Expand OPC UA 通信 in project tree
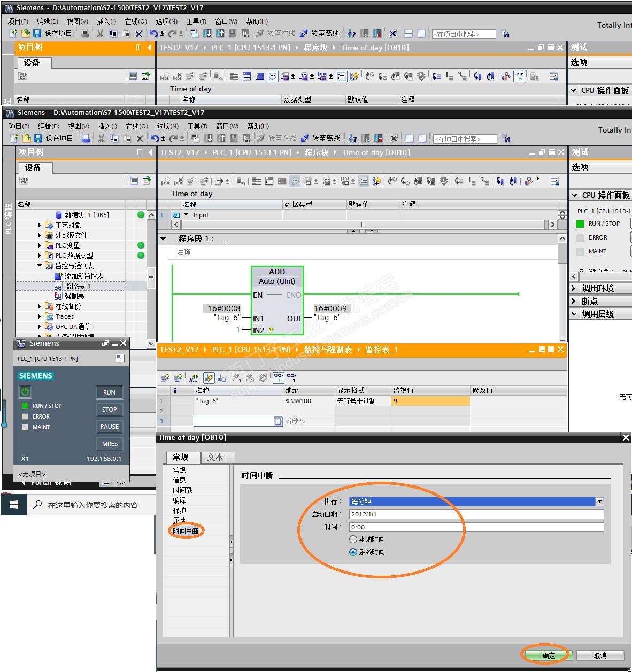Image resolution: width=632 pixels, height=672 pixels. coord(40,327)
